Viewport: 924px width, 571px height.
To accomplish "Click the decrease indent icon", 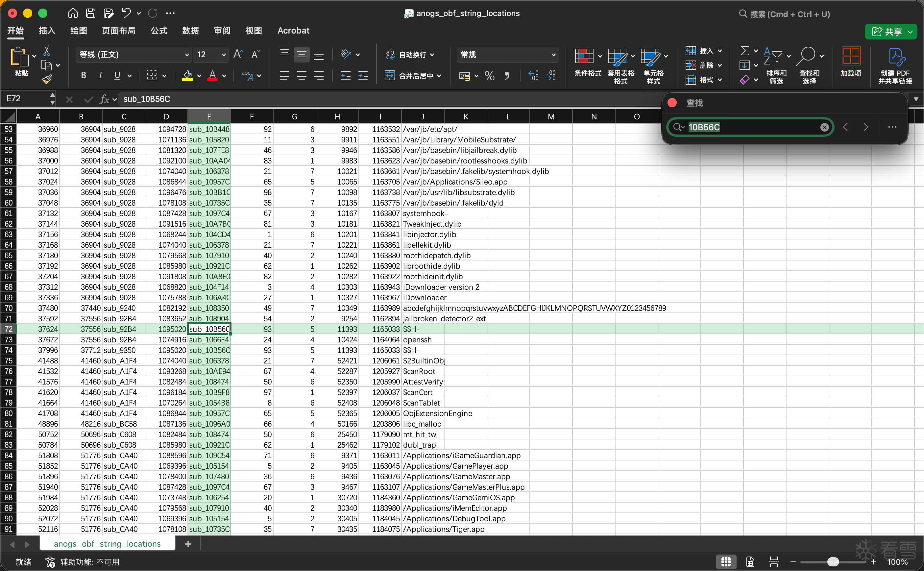I will [346, 76].
